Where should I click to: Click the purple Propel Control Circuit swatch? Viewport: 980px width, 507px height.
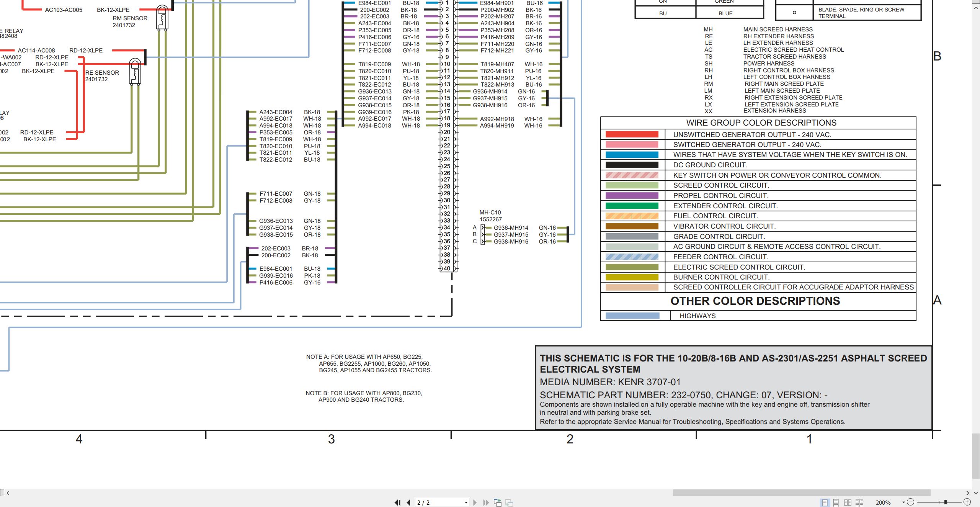pyautogui.click(x=632, y=196)
